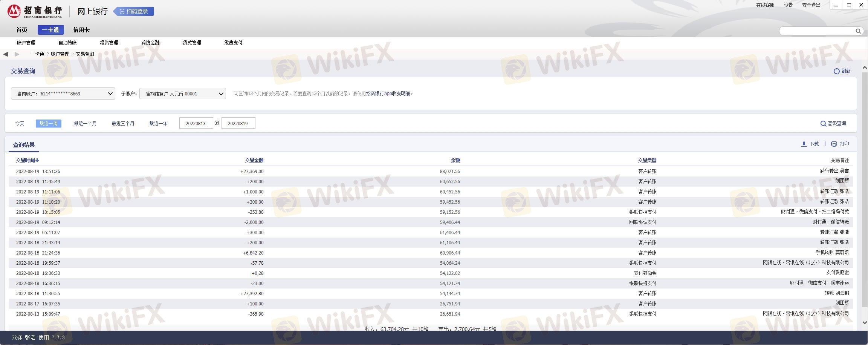Screen dimensions: 868x345
Task: Click the 交易金额 column header
Action: [x=254, y=160]
